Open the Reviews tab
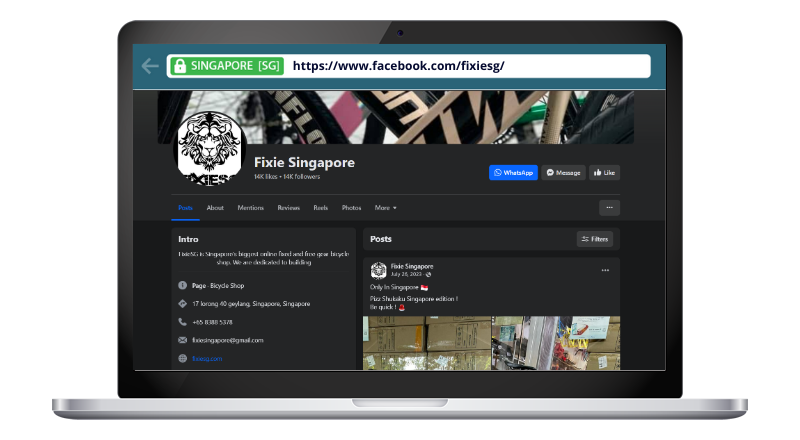800x440 pixels. point(288,208)
